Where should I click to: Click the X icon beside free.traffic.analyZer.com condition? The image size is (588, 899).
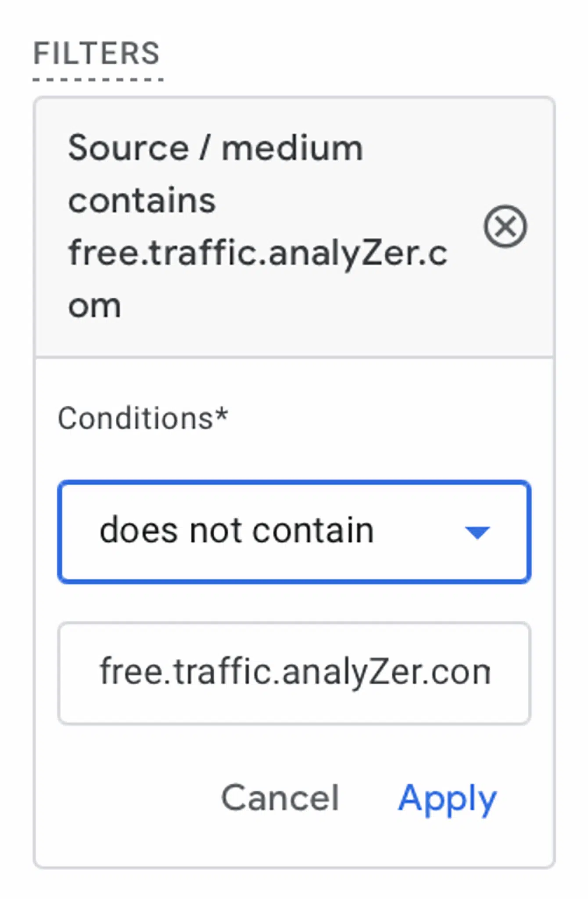[506, 227]
